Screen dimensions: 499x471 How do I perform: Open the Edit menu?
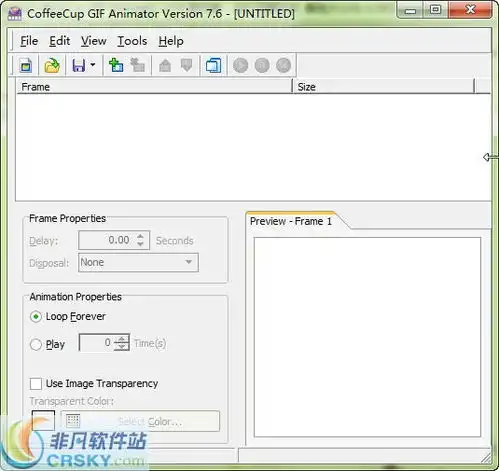(59, 41)
